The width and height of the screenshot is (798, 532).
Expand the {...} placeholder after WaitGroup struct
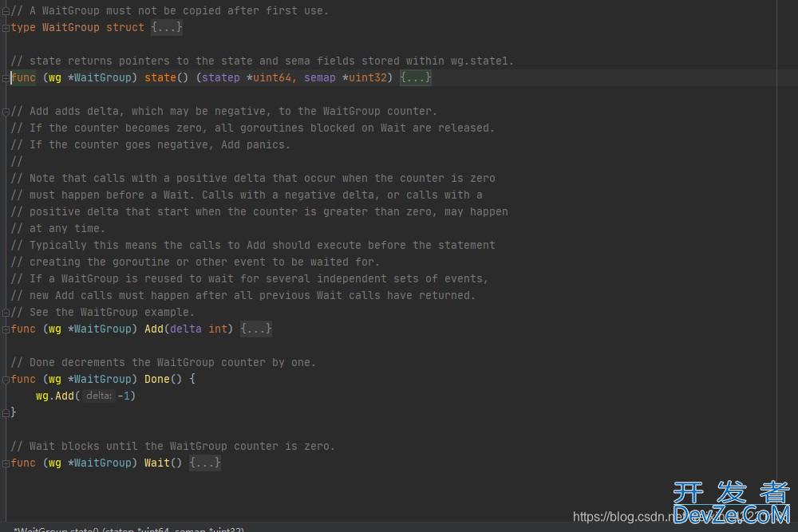tap(167, 27)
